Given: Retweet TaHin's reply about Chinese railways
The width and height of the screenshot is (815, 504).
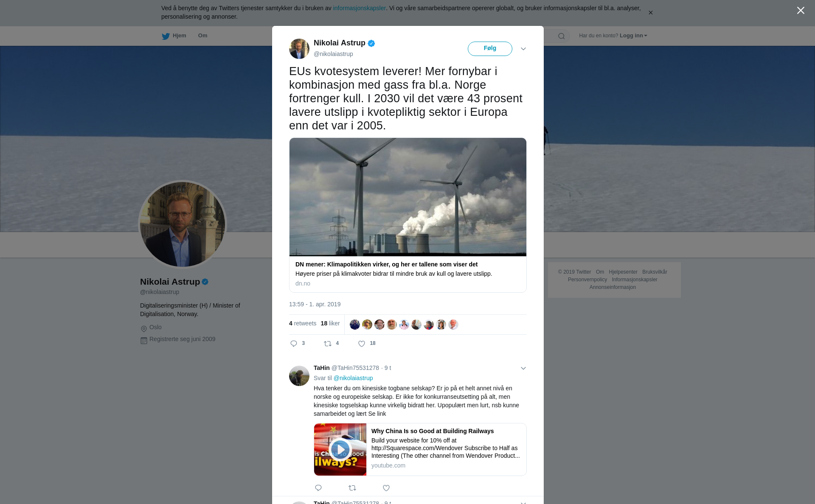Looking at the screenshot, I should 352,488.
